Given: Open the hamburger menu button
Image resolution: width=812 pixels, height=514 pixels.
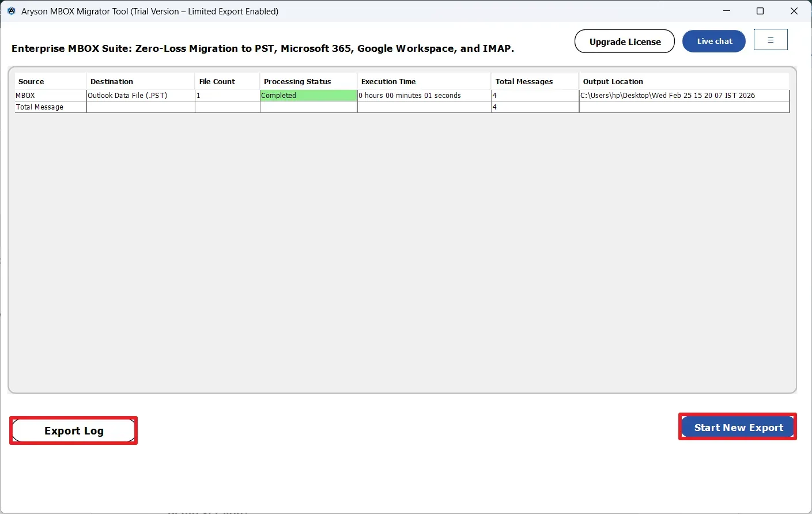Looking at the screenshot, I should (x=771, y=40).
